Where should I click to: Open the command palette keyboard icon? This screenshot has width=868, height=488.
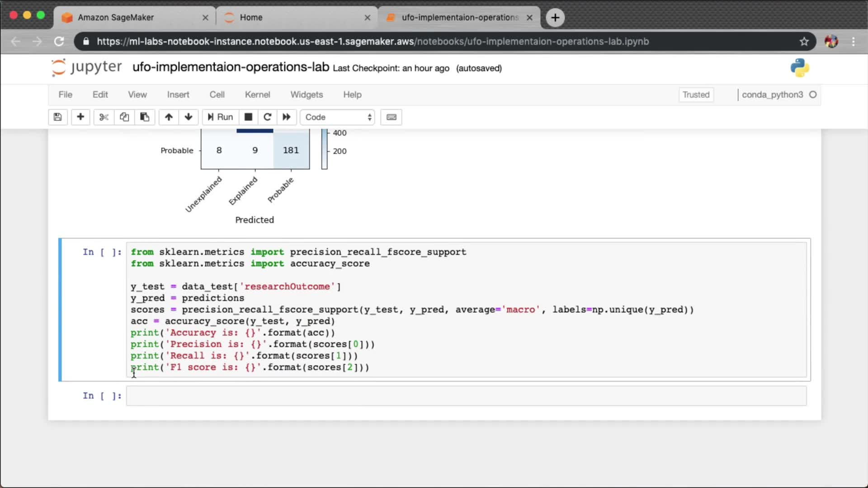click(x=392, y=117)
